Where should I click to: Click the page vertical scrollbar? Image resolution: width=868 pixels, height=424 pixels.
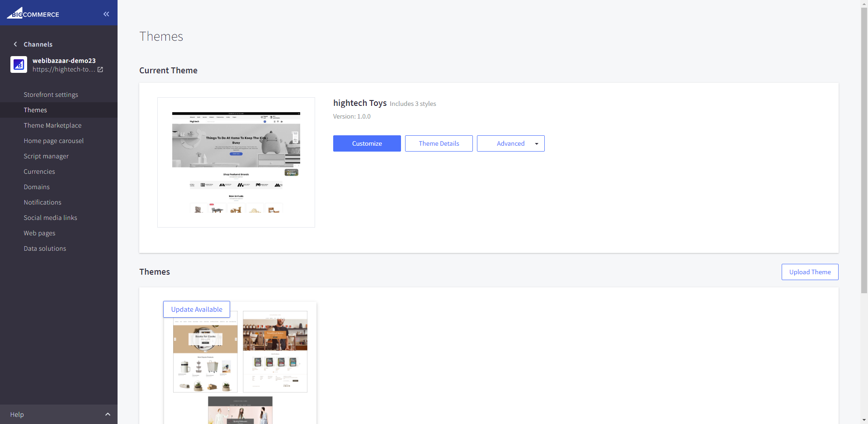(864, 149)
